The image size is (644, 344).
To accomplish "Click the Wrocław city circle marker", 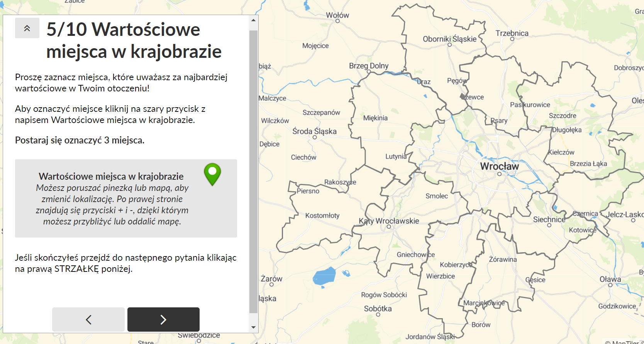I will (499, 174).
